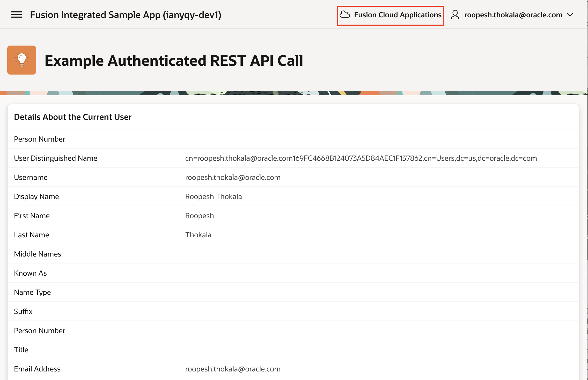Open Fusion Cloud Applications link
The width and height of the screenshot is (588, 380).
398,15
